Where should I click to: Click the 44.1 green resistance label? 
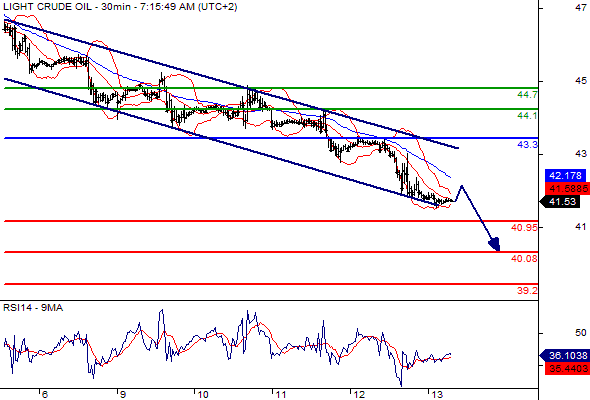527,116
